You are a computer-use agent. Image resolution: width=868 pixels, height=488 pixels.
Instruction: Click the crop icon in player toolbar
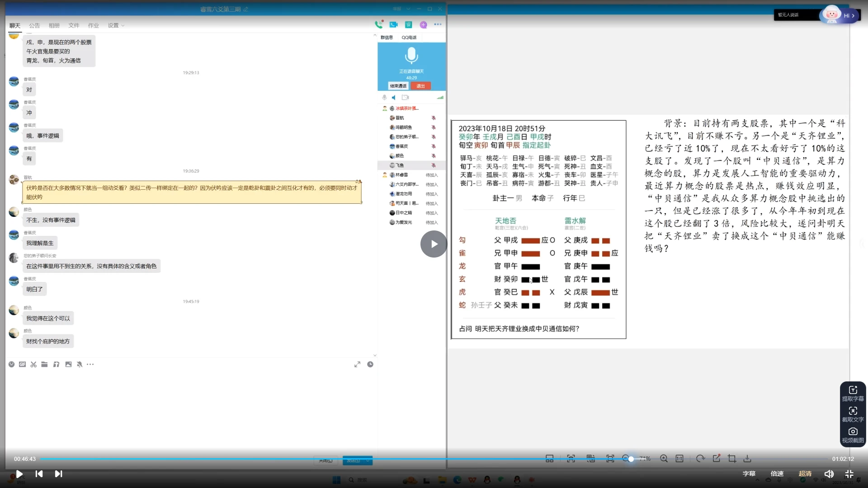pyautogui.click(x=732, y=459)
